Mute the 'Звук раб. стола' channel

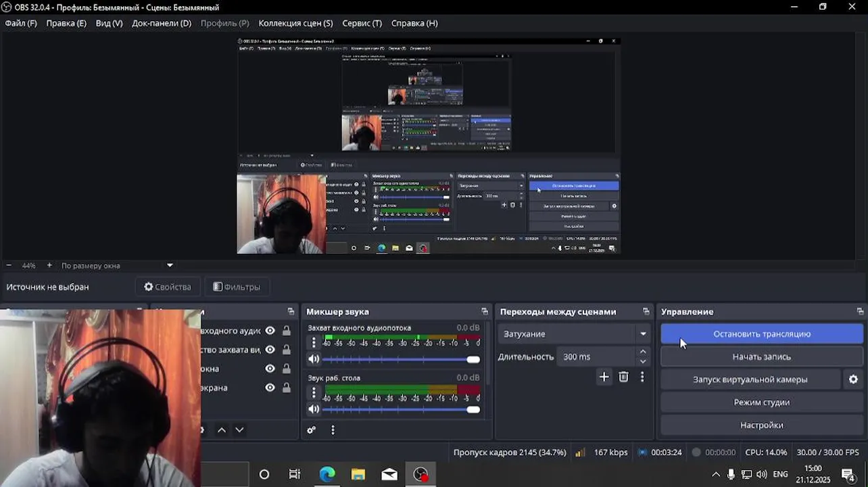[x=314, y=409]
